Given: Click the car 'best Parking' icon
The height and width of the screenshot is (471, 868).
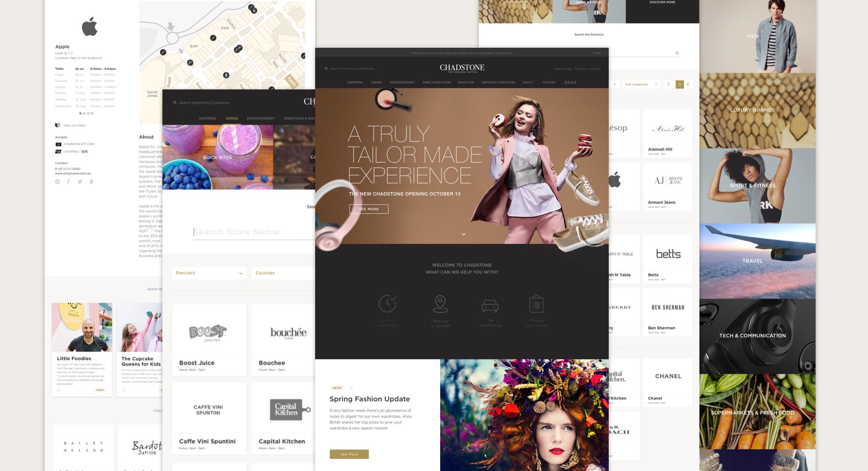Looking at the screenshot, I should pos(490,306).
